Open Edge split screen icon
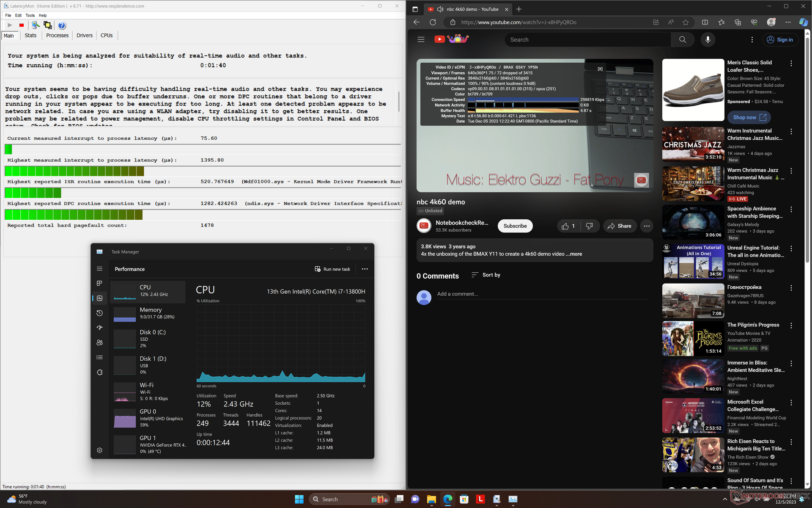The image size is (812, 508). pyautogui.click(x=705, y=22)
